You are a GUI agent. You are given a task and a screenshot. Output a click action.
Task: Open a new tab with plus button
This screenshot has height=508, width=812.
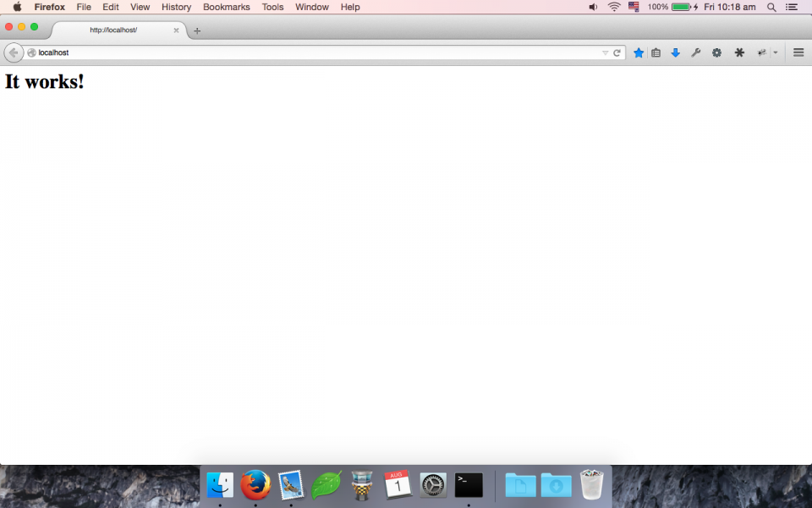tap(197, 30)
